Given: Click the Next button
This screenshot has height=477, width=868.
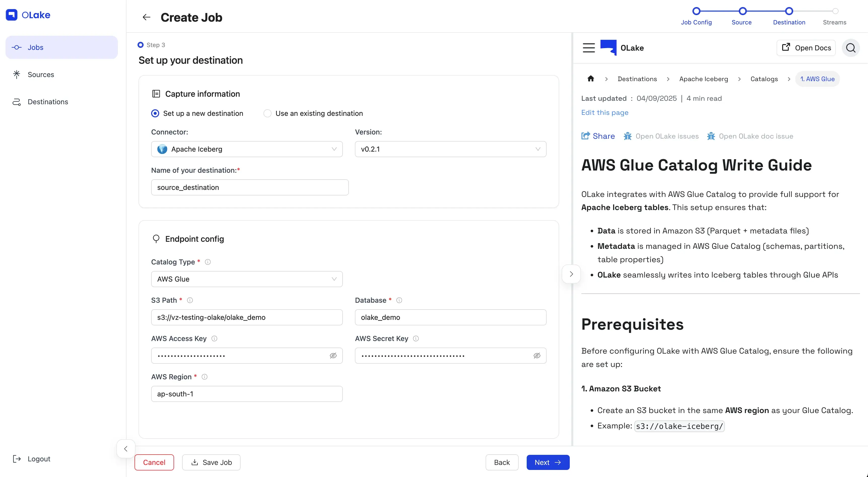Looking at the screenshot, I should coord(548,462).
